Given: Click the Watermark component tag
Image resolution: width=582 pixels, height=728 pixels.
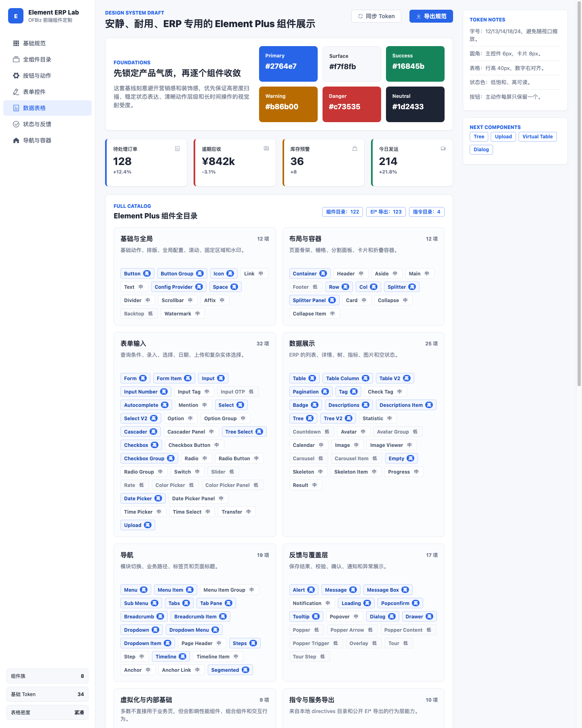Looking at the screenshot, I should point(183,313).
